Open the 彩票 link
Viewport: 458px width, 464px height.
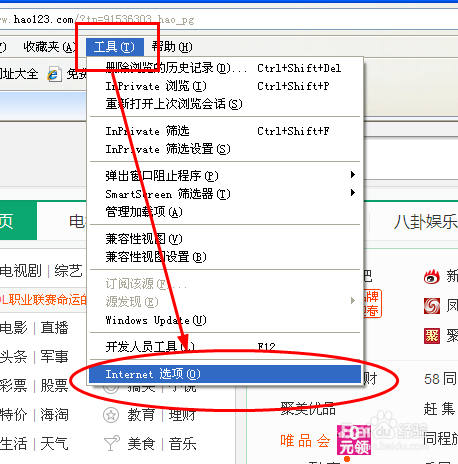click(x=13, y=385)
